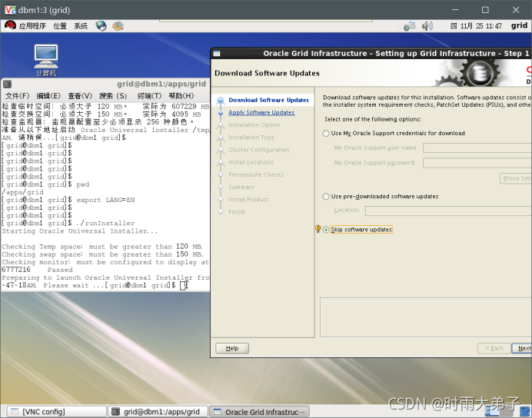
Task: Open the Computer desktop icon
Action: 46,61
